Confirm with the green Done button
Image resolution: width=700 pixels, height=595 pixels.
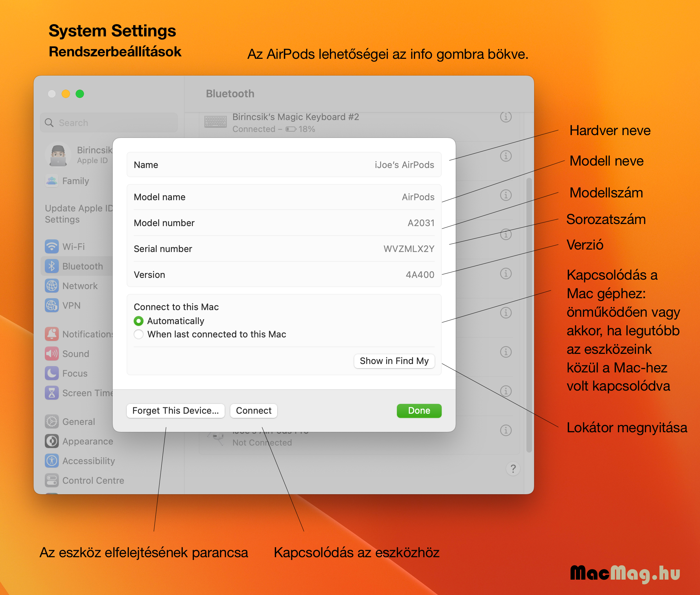[x=419, y=411]
